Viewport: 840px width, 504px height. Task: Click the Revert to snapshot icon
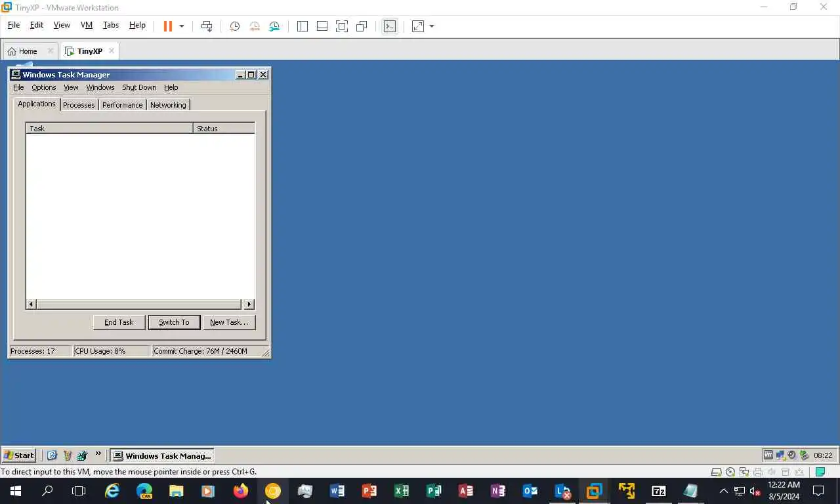[x=255, y=26]
